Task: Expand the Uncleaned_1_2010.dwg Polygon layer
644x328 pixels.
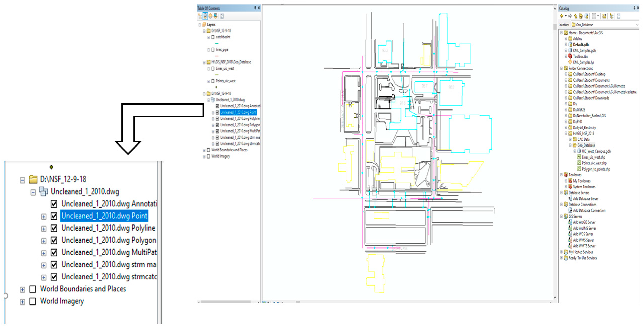Action: [213, 125]
